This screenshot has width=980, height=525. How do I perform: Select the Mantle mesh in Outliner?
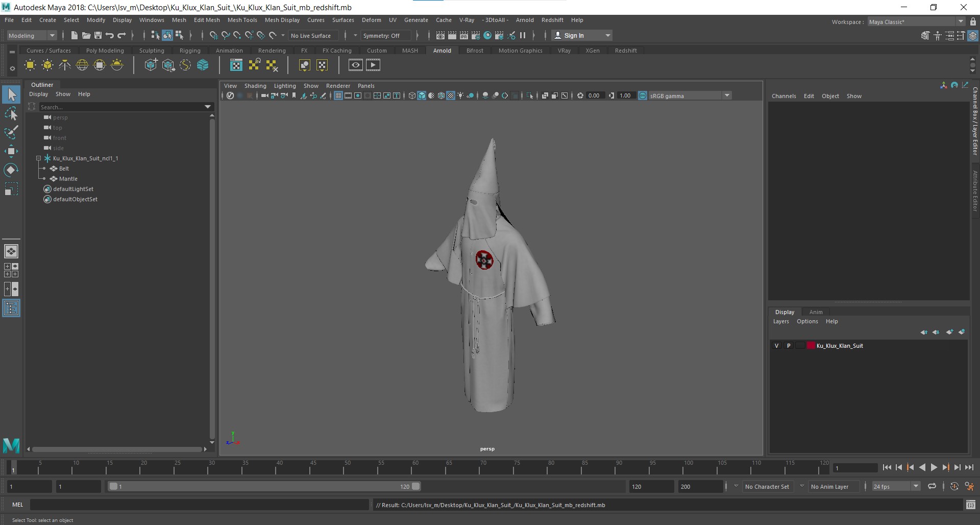[x=68, y=179]
